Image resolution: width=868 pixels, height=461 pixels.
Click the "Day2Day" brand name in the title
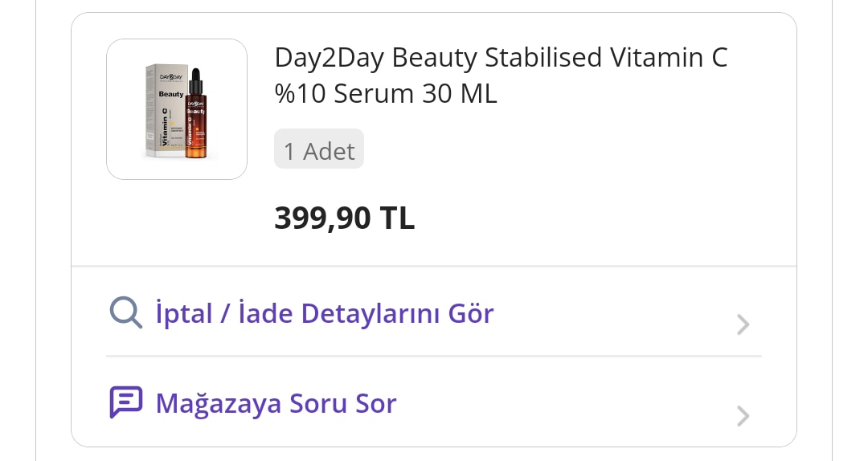(x=329, y=58)
